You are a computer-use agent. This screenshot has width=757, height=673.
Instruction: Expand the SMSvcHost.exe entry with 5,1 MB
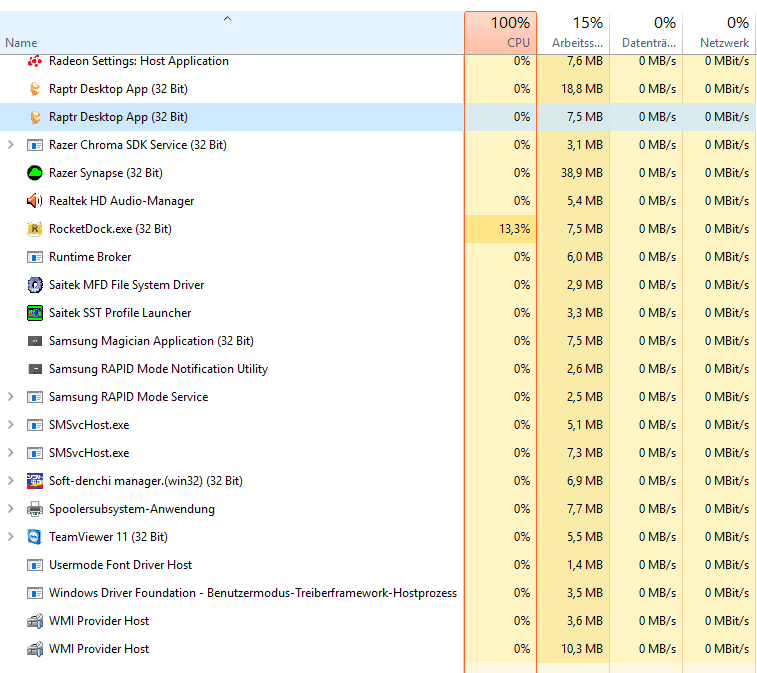(x=11, y=425)
